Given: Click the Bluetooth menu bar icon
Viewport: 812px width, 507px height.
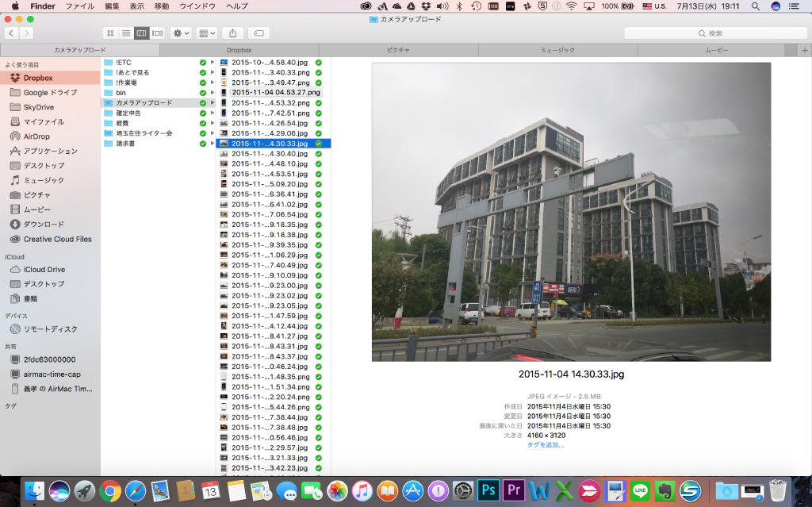Looking at the screenshot, I should pos(459,6).
